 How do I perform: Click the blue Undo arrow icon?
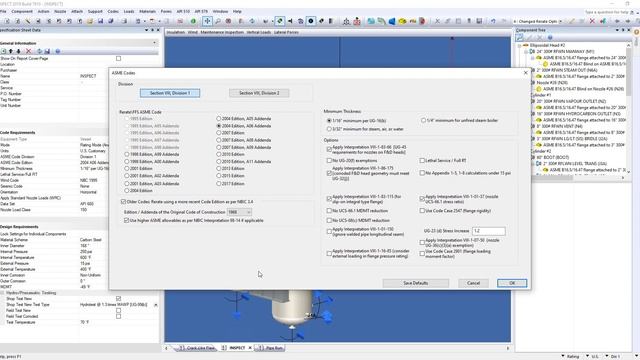[493, 21]
